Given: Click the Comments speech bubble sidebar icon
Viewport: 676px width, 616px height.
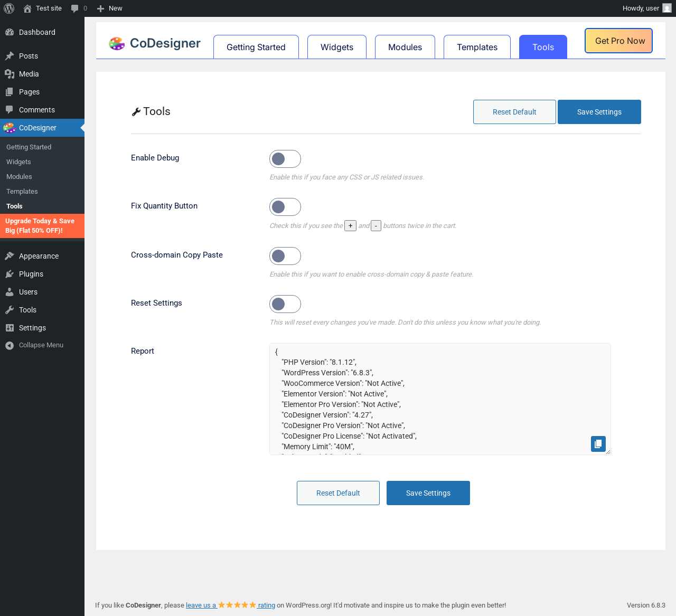Looking at the screenshot, I should 10,110.
